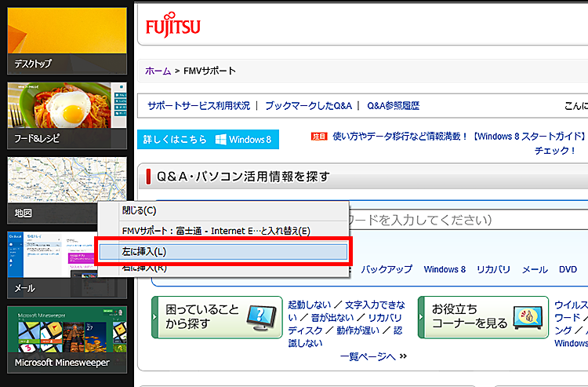
Task: Open the Q&A参照履歴 link
Action: 393,105
